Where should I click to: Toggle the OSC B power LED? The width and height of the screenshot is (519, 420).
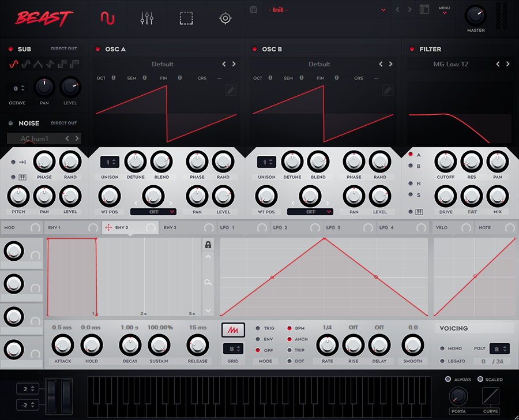pyautogui.click(x=254, y=49)
